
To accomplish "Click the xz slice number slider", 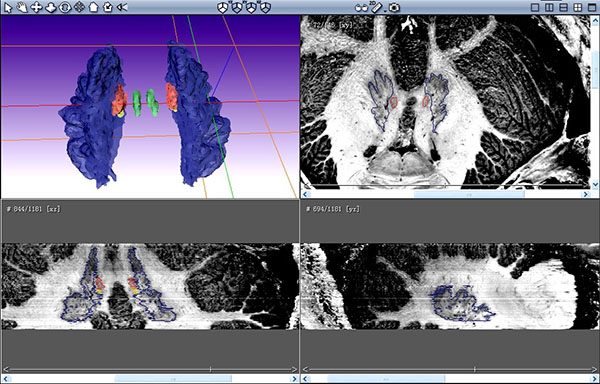I will tap(150, 369).
